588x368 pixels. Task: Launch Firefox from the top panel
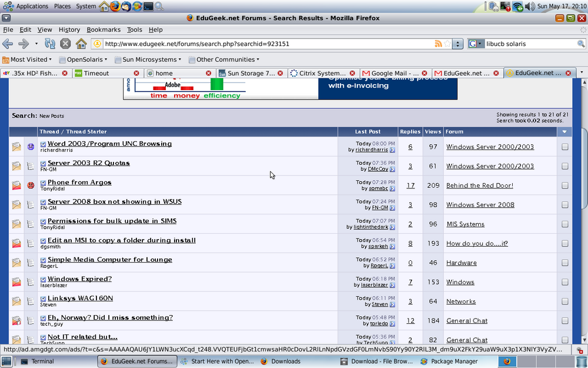tap(115, 6)
